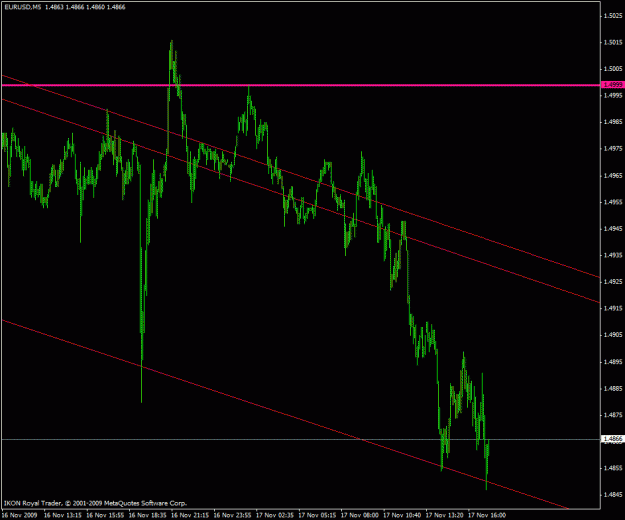Click the gray current-price horizontal line
The width and height of the screenshot is (625, 520).
301,439
